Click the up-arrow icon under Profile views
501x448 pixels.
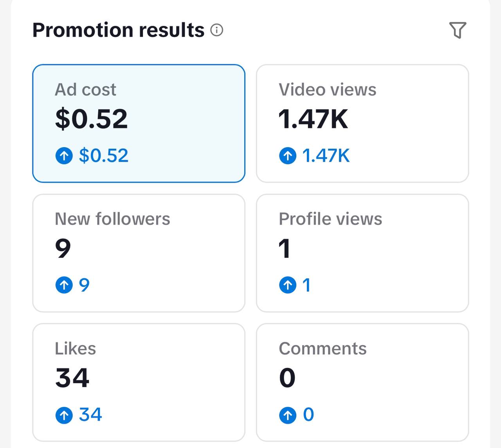click(288, 285)
